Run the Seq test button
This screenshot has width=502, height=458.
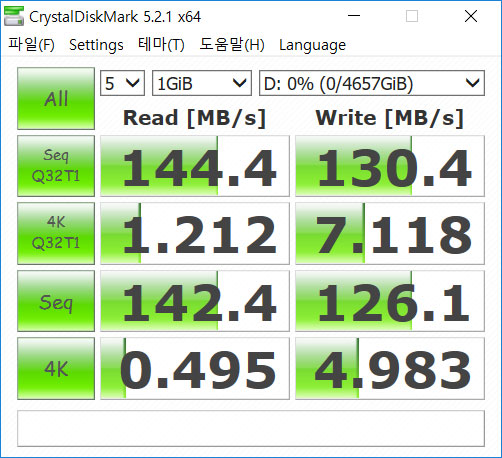[56, 301]
